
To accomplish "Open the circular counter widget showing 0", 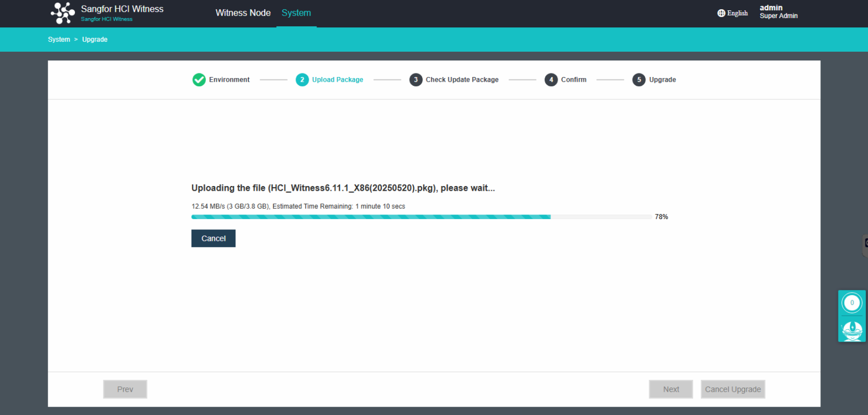I will (852, 303).
